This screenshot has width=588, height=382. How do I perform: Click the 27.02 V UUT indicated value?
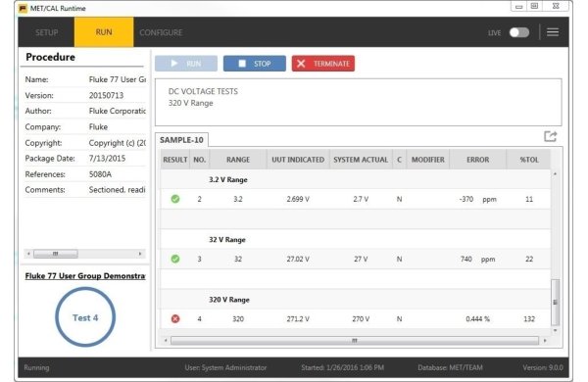(298, 259)
